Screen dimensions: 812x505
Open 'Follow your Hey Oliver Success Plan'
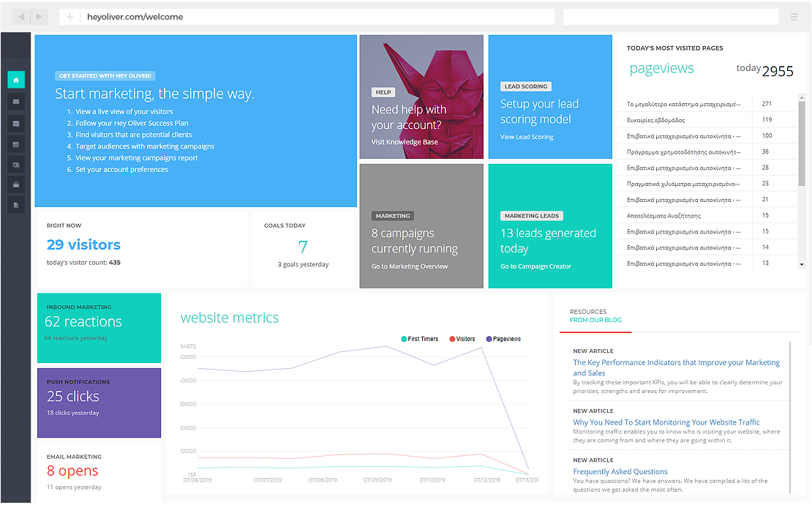point(132,123)
